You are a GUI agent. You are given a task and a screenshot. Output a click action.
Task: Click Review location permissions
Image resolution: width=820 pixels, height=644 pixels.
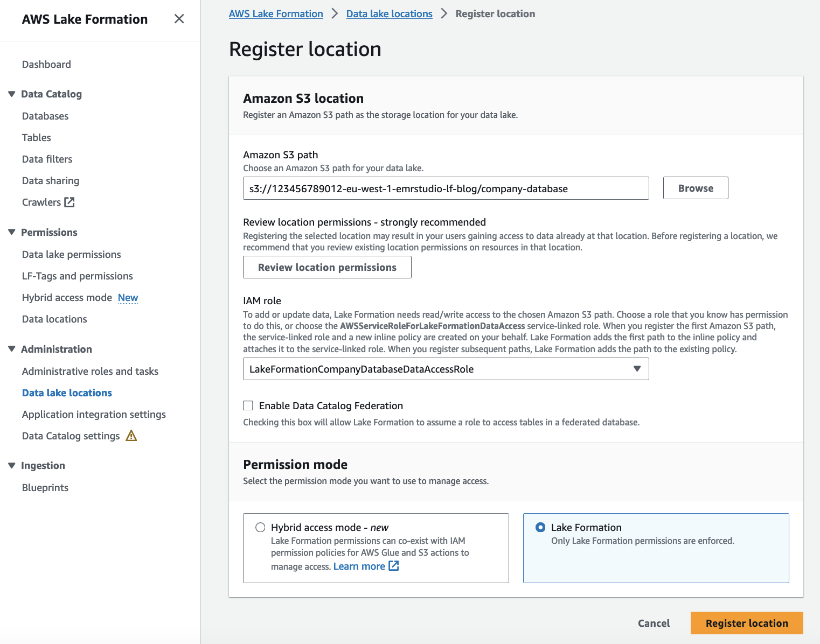pos(327,267)
